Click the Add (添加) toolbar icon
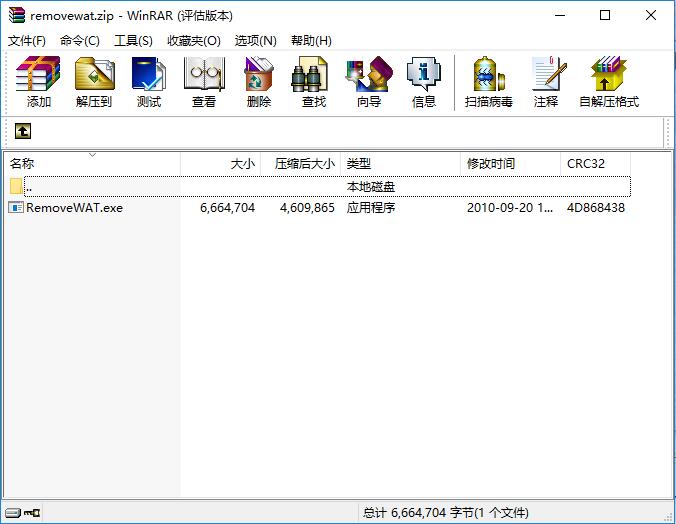The image size is (676, 524). coord(39,82)
